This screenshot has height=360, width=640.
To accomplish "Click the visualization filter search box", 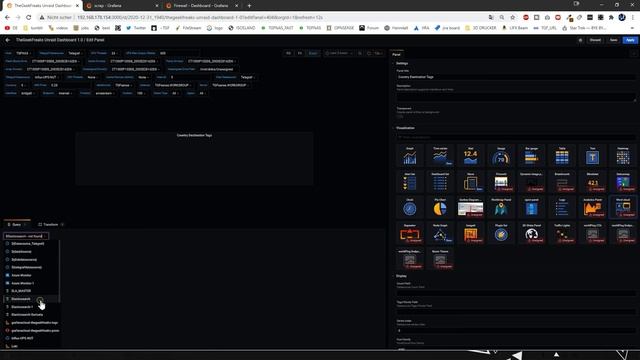I will click(516, 137).
